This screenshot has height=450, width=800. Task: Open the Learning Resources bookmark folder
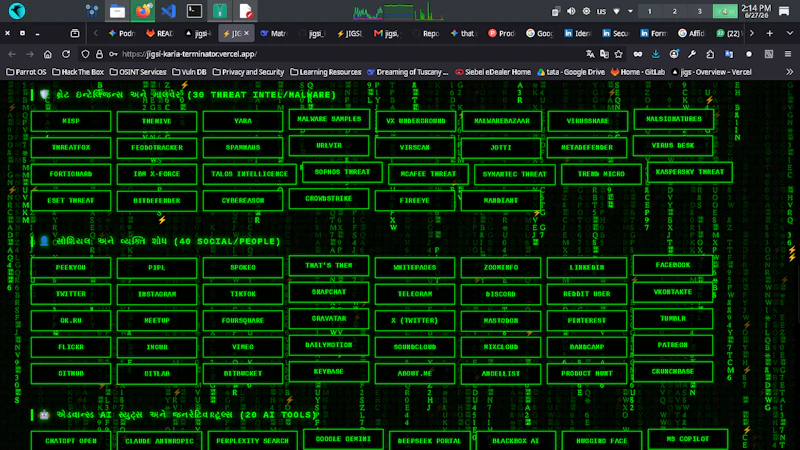point(326,72)
